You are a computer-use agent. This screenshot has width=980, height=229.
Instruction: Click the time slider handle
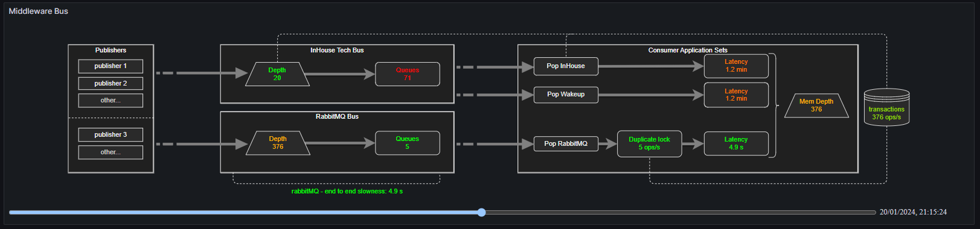[481, 212]
